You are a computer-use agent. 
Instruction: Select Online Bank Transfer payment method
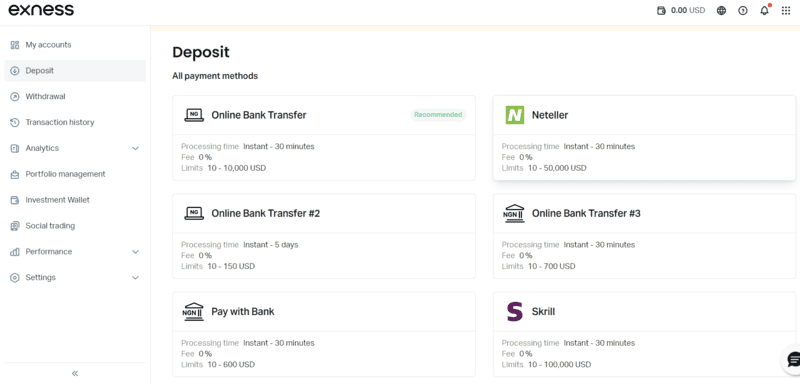[324, 138]
